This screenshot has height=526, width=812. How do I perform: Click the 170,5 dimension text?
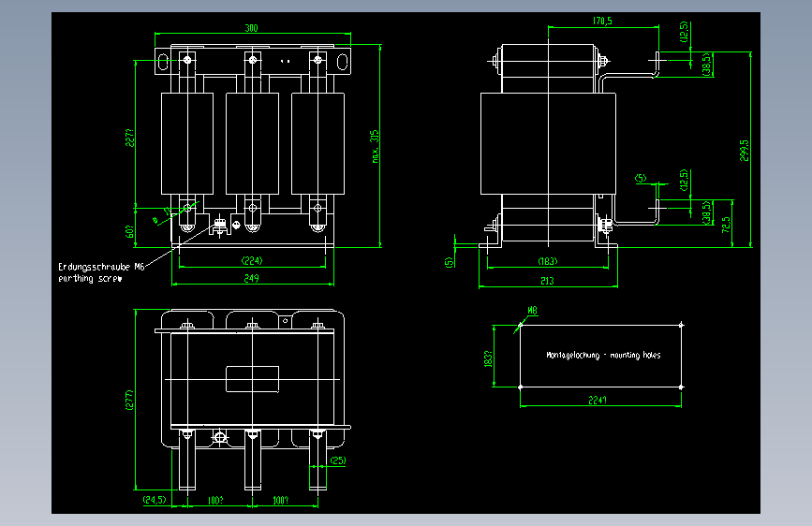(602, 21)
